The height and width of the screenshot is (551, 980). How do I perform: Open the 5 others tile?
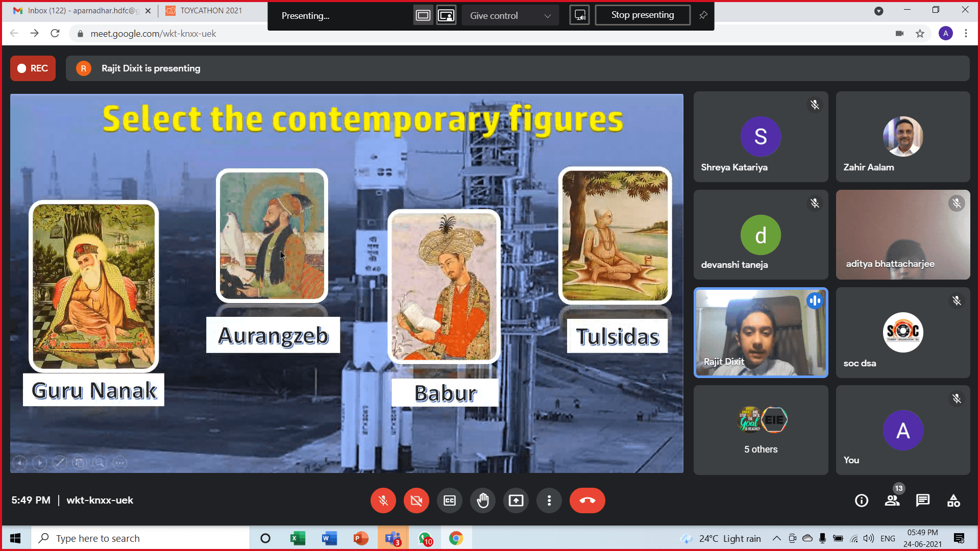coord(761,430)
